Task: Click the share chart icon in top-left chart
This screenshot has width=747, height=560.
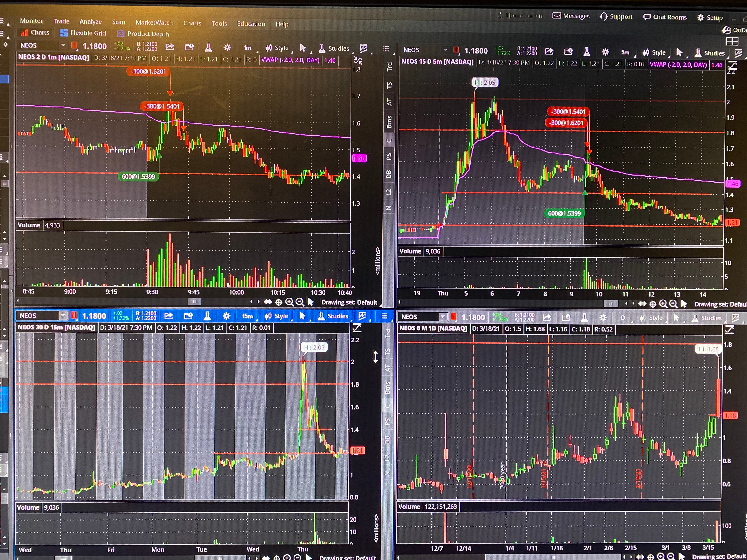Action: tap(170, 47)
